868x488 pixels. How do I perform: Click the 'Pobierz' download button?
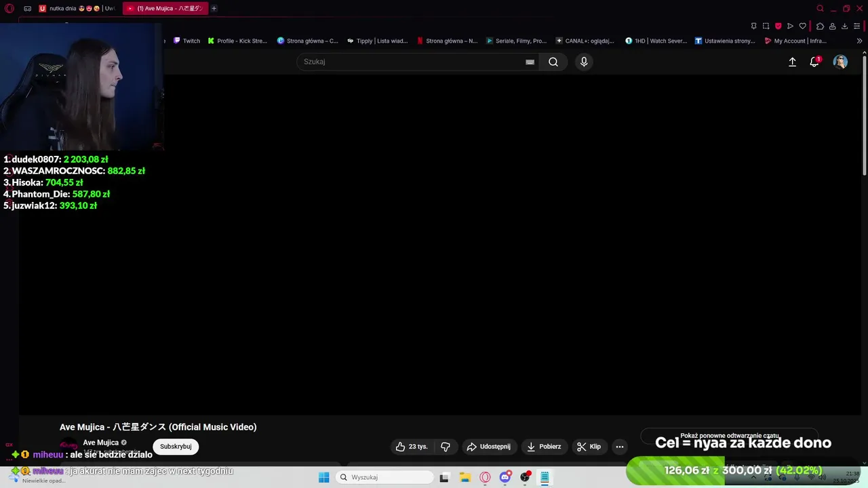[x=544, y=447]
